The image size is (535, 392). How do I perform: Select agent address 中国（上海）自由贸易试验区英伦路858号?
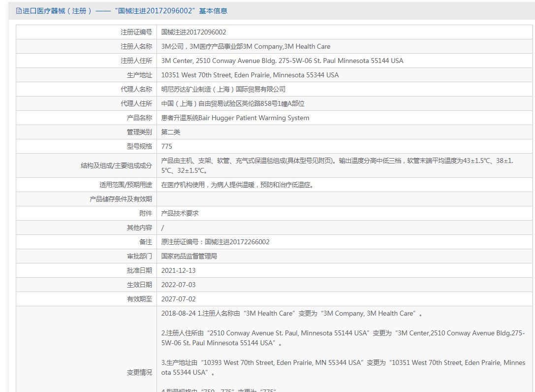[233, 103]
